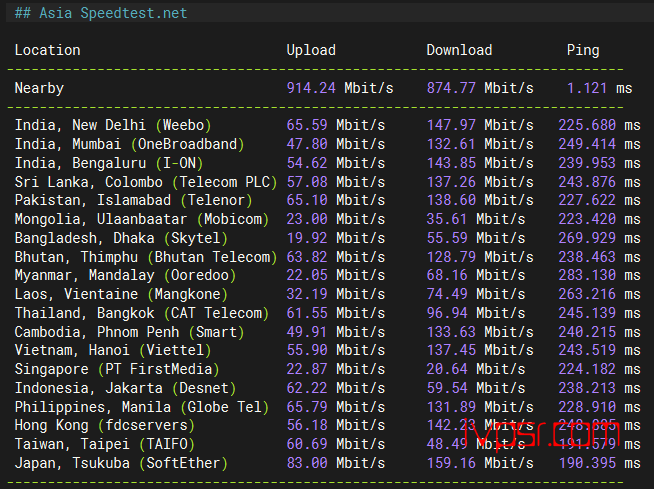This screenshot has height=489, width=654.
Task: Select Bengaluru upload 54.62
Action: pos(307,163)
